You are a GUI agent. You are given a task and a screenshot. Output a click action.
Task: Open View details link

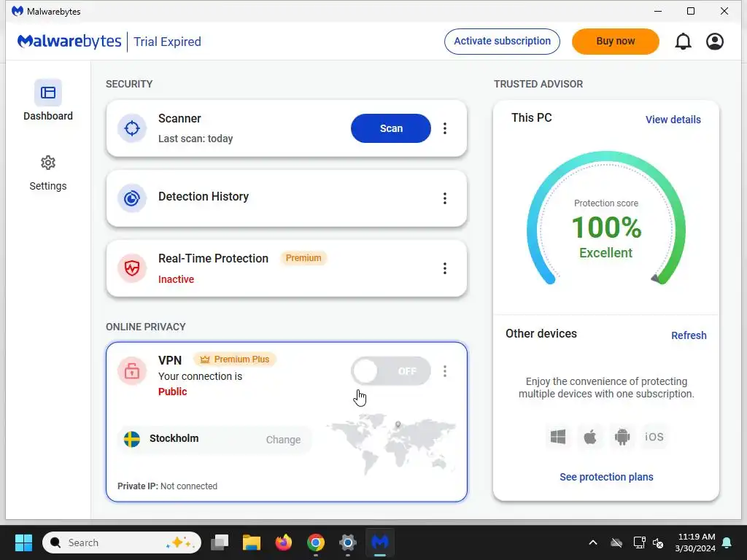(673, 120)
